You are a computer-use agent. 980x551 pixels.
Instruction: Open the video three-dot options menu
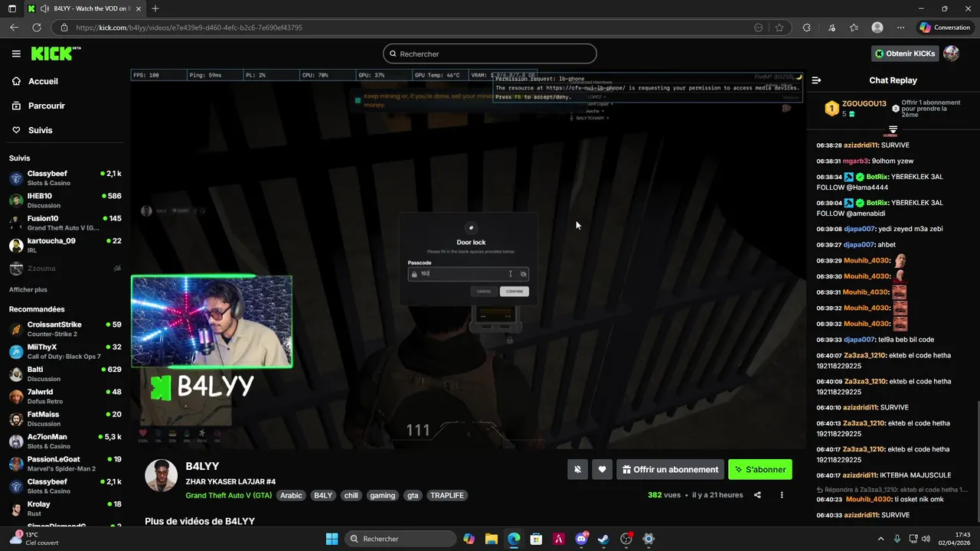click(x=782, y=495)
